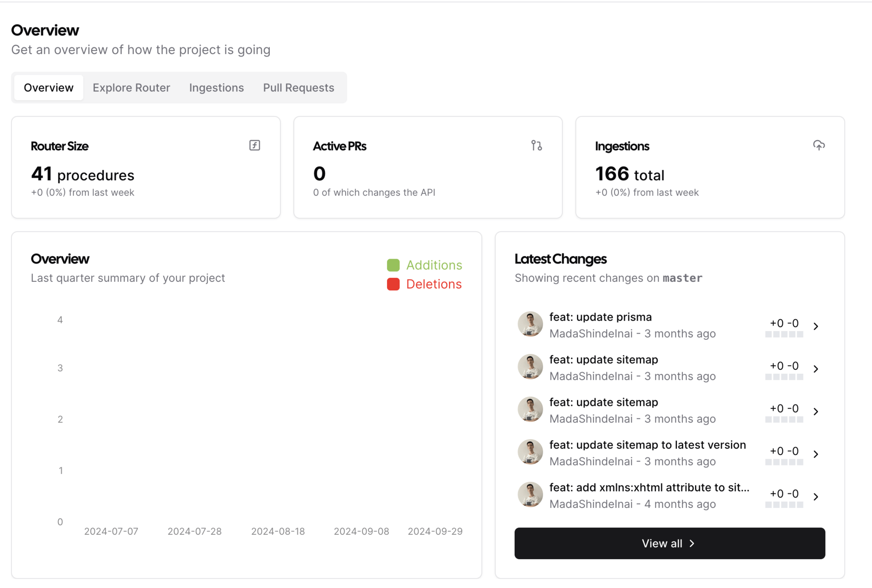Image resolution: width=872 pixels, height=588 pixels.
Task: Open the first 'feat: update sitemap' commit
Action: coord(603,360)
